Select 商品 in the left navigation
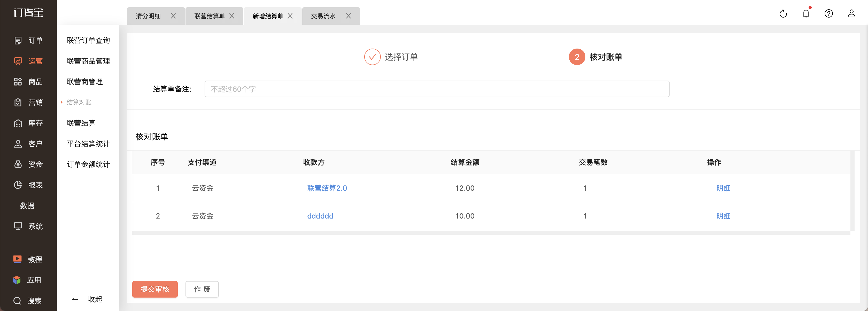The image size is (868, 311). click(x=28, y=82)
